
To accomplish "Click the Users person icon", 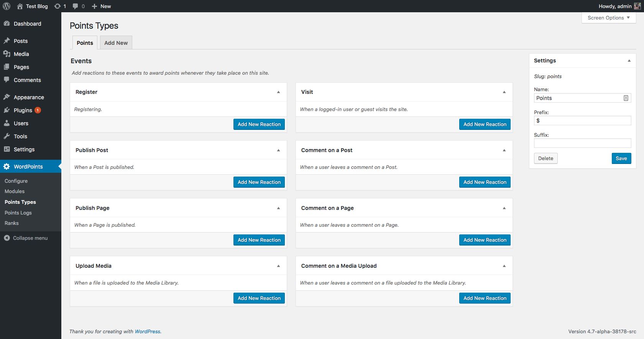I will point(7,123).
